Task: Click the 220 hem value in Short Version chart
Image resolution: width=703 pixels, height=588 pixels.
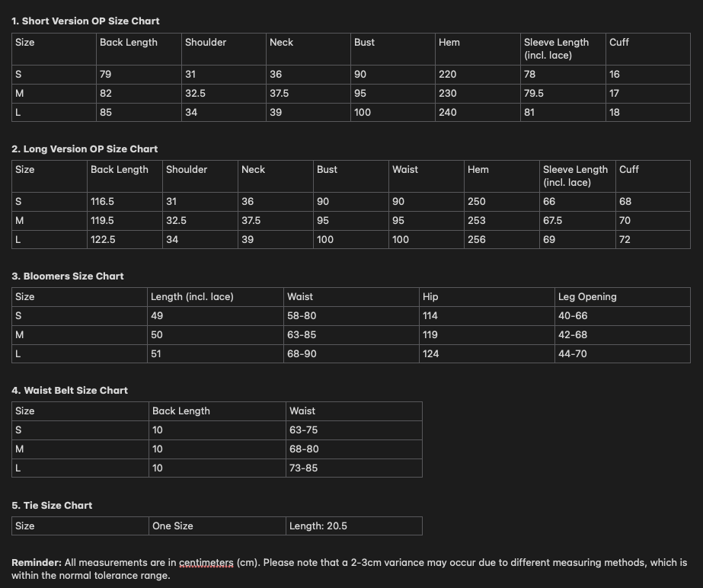Action: point(448,75)
